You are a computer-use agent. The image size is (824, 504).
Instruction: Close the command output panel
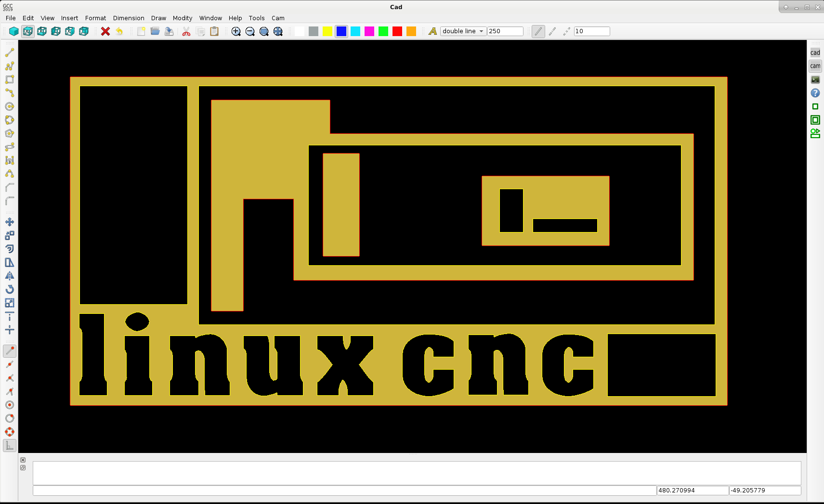coord(23,460)
